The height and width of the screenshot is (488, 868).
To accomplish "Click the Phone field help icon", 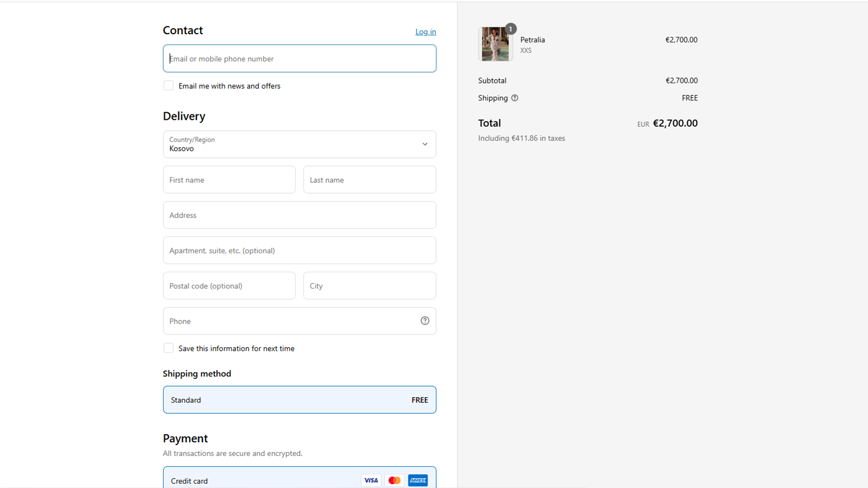I will (x=425, y=321).
